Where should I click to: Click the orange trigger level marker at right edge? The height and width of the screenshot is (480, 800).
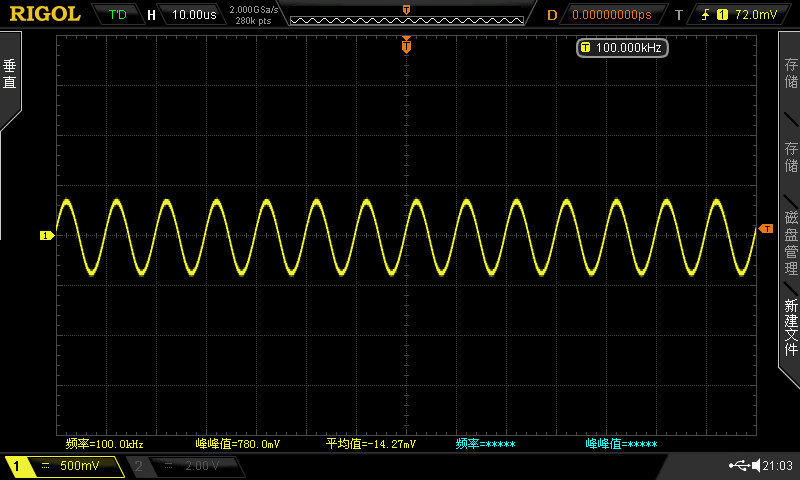point(766,229)
